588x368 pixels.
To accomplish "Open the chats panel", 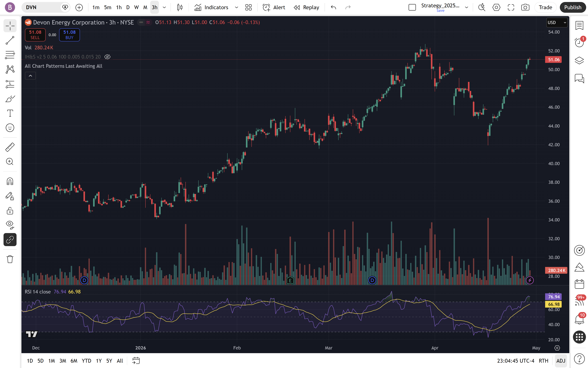I will coord(579,78).
